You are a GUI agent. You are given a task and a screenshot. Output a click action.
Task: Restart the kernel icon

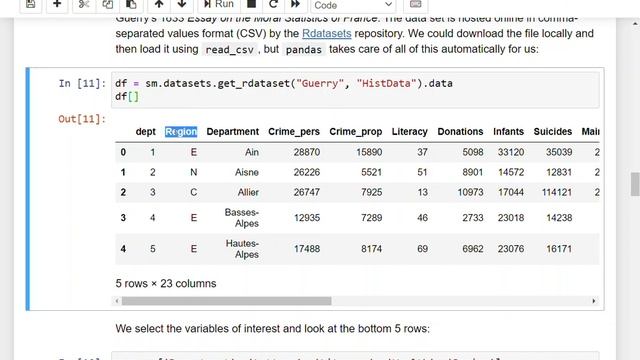coord(273,4)
